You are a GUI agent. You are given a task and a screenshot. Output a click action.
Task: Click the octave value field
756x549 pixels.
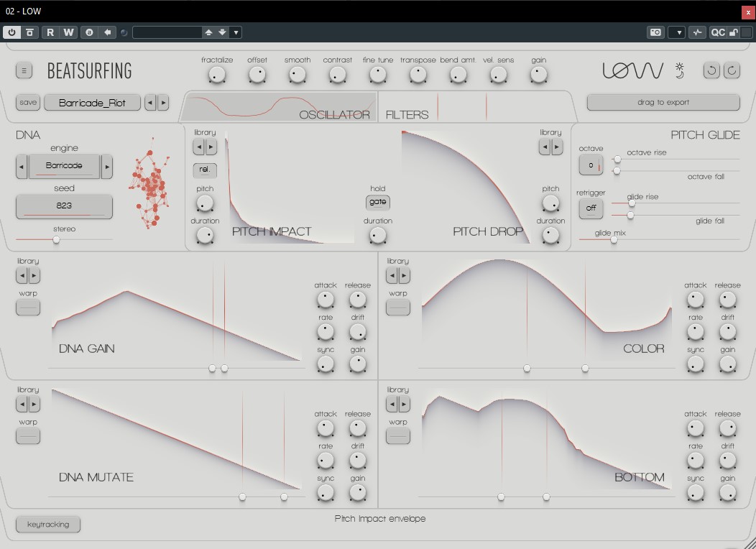[591, 165]
